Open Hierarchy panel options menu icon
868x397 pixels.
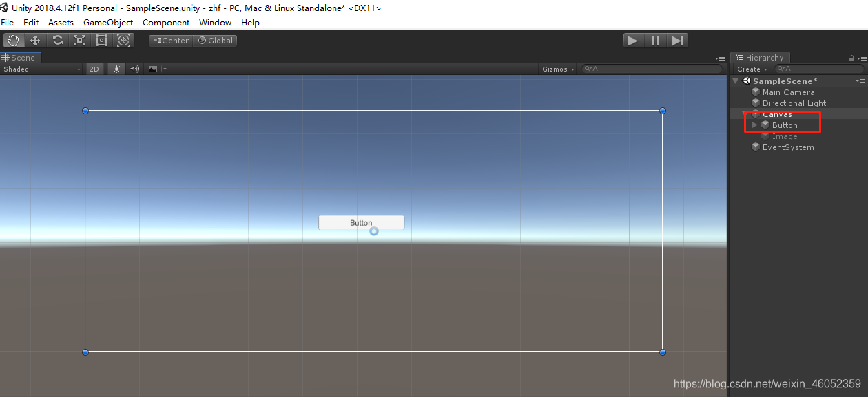pyautogui.click(x=861, y=58)
